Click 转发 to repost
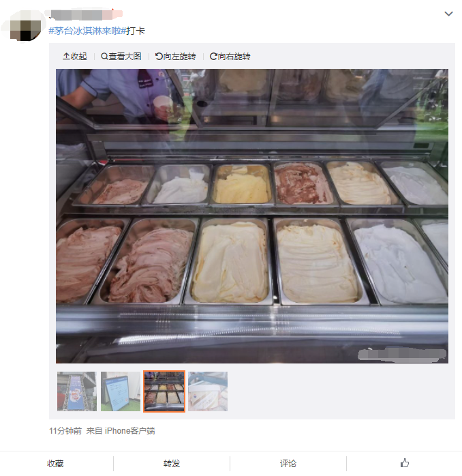Image resolution: width=462 pixels, height=476 pixels. [172, 463]
